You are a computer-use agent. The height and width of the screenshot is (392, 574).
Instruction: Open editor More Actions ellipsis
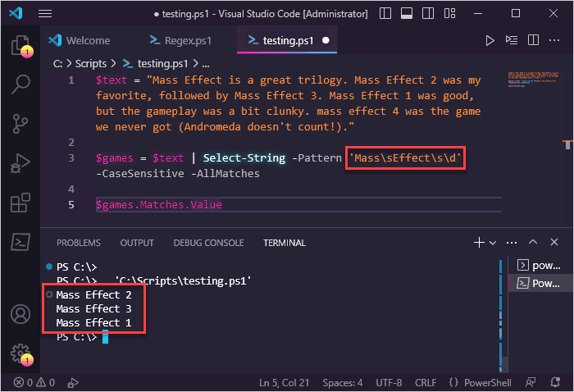[554, 40]
